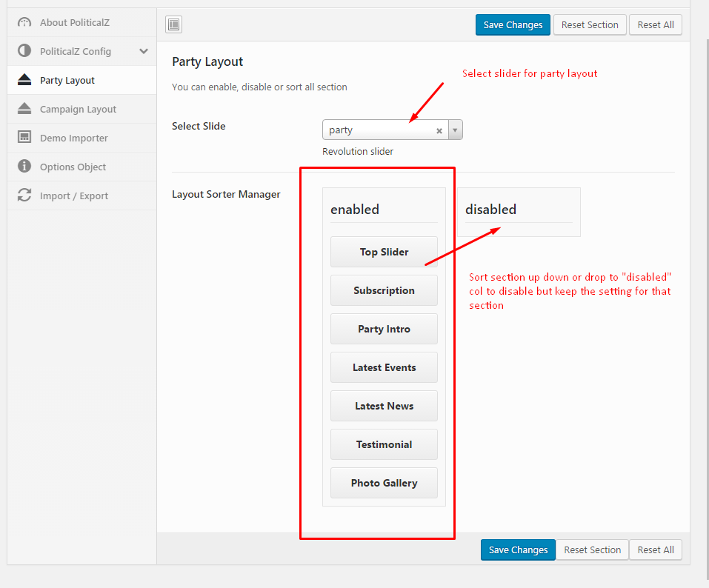This screenshot has height=588, width=709.
Task: Click top Reset Section button
Action: [590, 25]
